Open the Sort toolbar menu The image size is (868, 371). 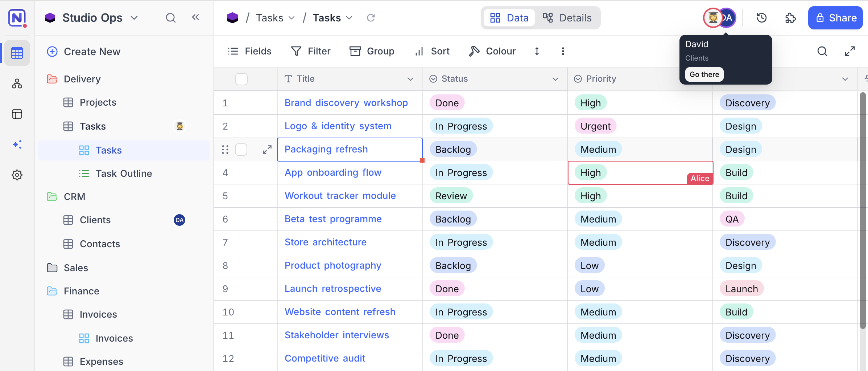(x=432, y=51)
